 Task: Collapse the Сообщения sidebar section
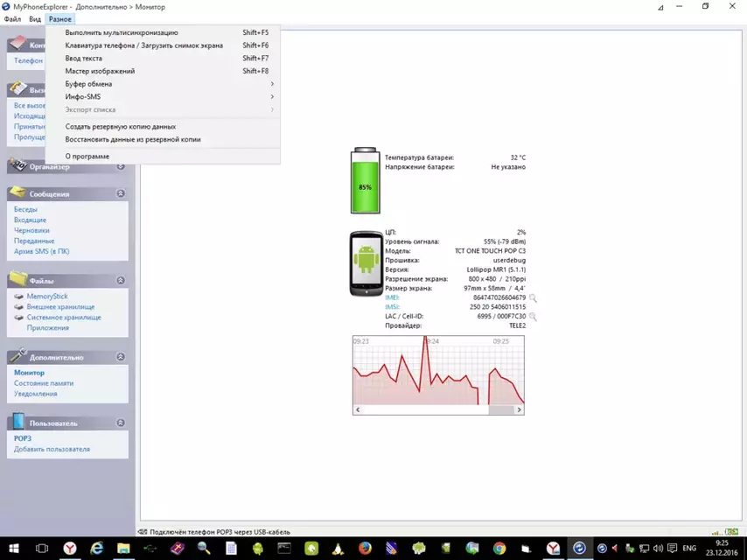click(x=121, y=193)
